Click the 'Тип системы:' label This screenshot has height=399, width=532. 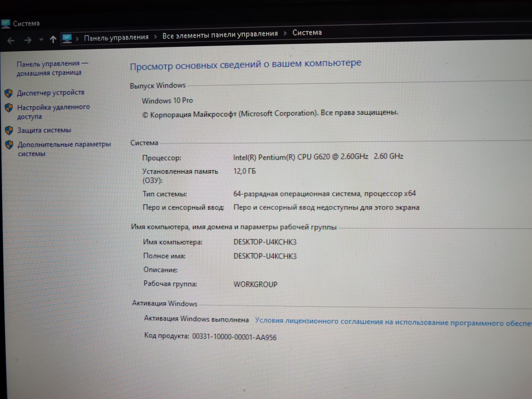(x=165, y=194)
